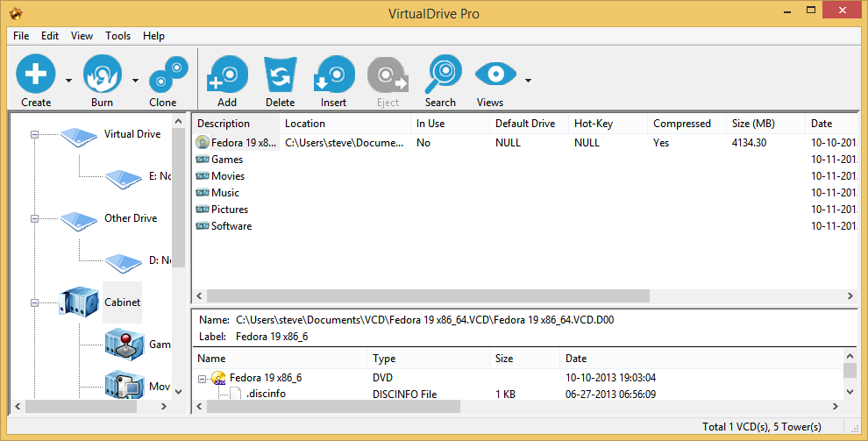
Task: Select the Other Drive icon in tree
Action: coord(79,221)
